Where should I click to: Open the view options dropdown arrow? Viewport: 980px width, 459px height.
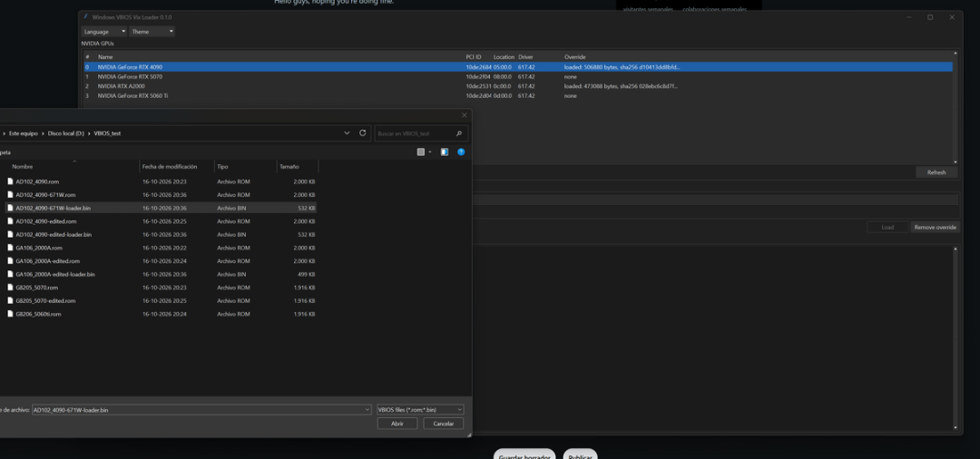pyautogui.click(x=430, y=151)
